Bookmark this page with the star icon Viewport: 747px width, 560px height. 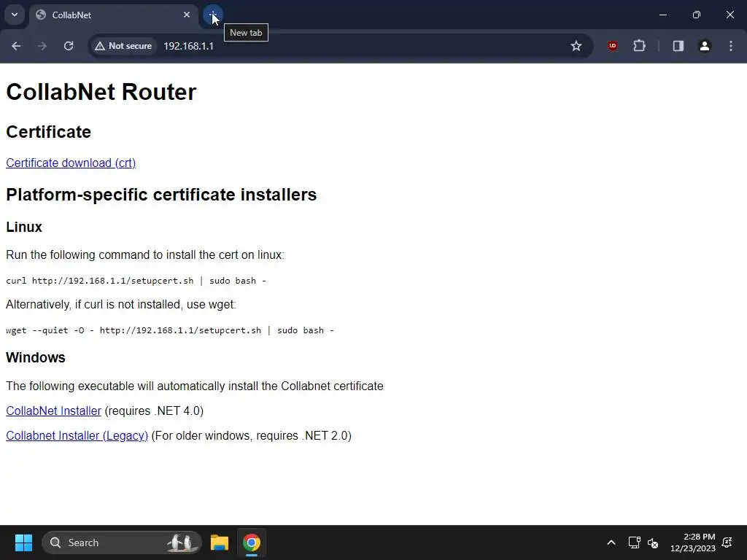(576, 46)
